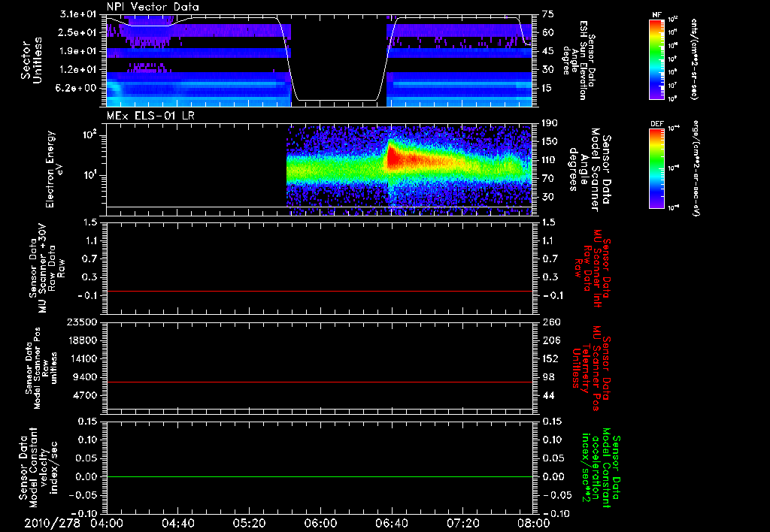
Task: Click the 190 scanner angle tick label
Action: pyautogui.click(x=550, y=123)
